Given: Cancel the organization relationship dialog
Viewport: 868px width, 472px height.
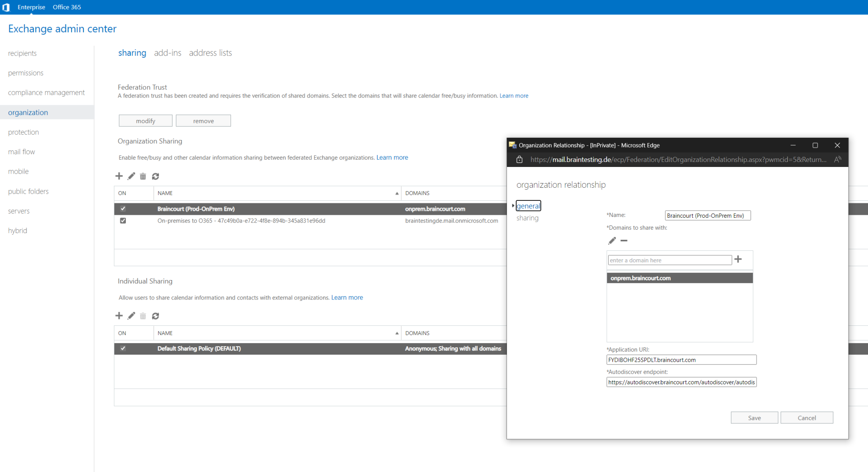Looking at the screenshot, I should coord(807,418).
